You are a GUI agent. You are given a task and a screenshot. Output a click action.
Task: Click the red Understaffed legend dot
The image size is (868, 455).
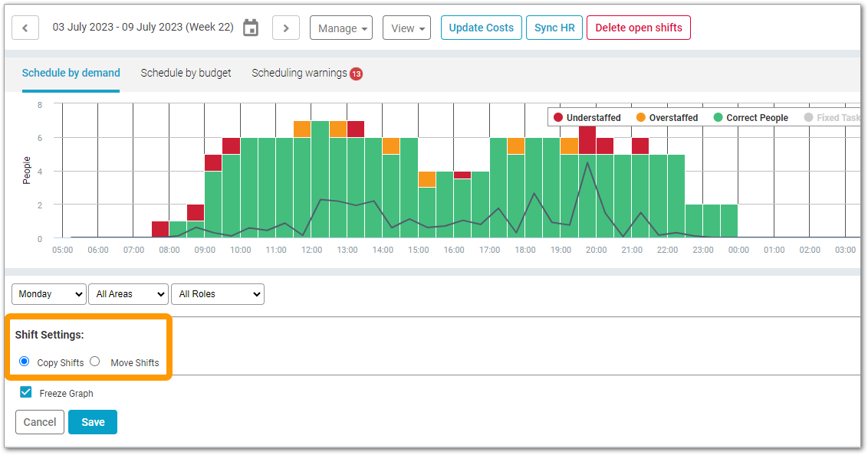coord(558,117)
